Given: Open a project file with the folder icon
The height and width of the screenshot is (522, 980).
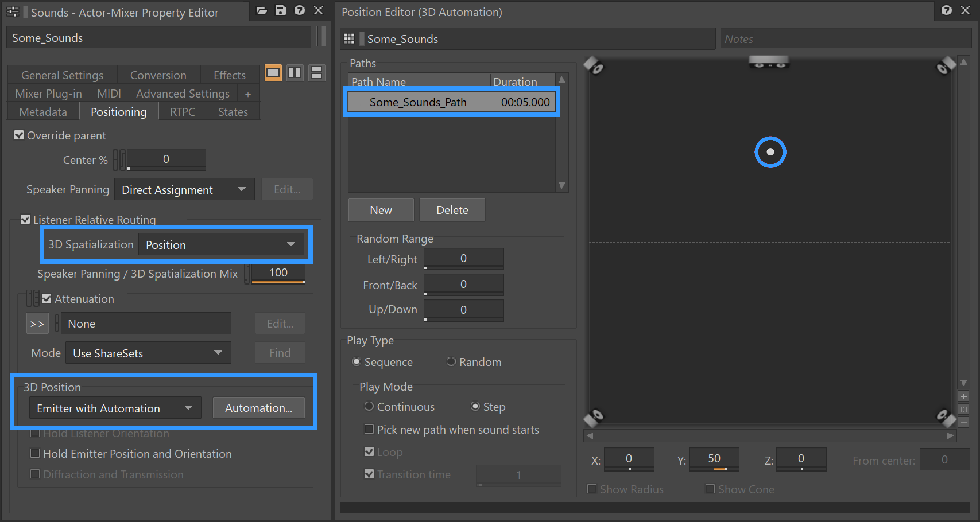Looking at the screenshot, I should coord(262,10).
